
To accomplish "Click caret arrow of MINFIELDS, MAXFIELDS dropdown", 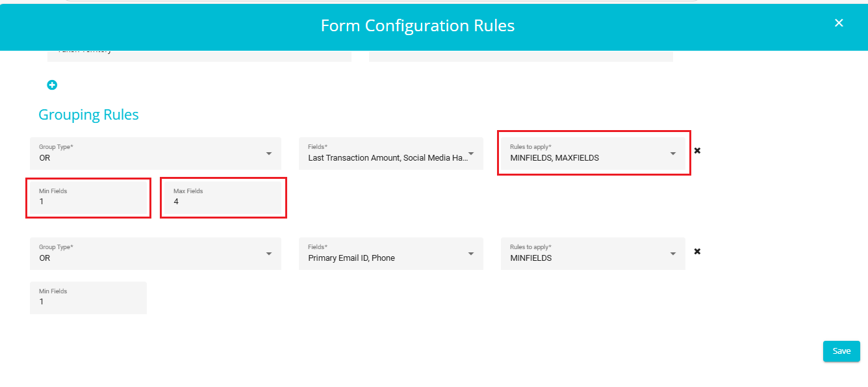I will (673, 153).
